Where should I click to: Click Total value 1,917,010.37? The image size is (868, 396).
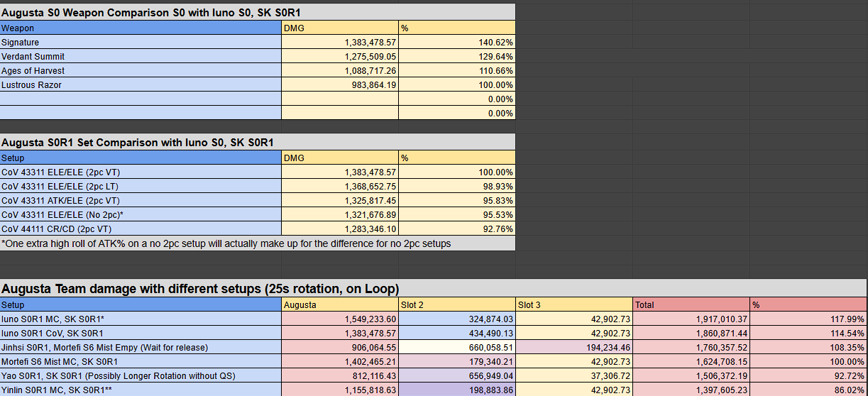coord(691,319)
